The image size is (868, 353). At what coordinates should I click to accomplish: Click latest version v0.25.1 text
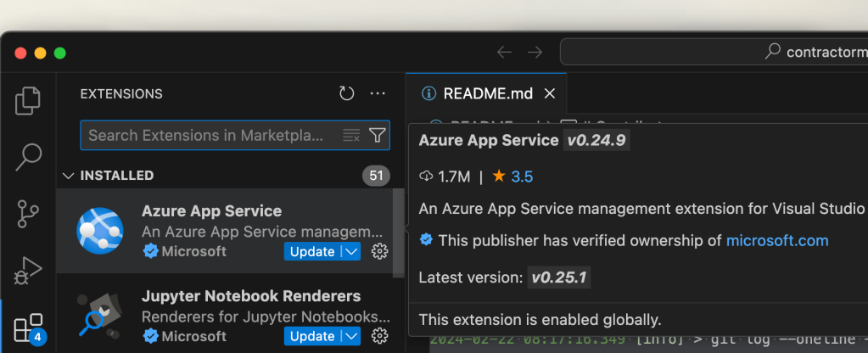tap(558, 277)
